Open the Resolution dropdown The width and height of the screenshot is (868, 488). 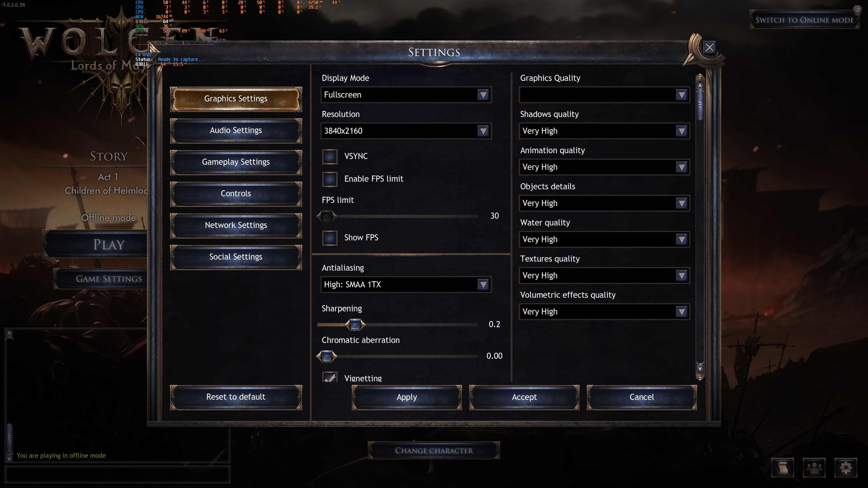click(x=406, y=131)
